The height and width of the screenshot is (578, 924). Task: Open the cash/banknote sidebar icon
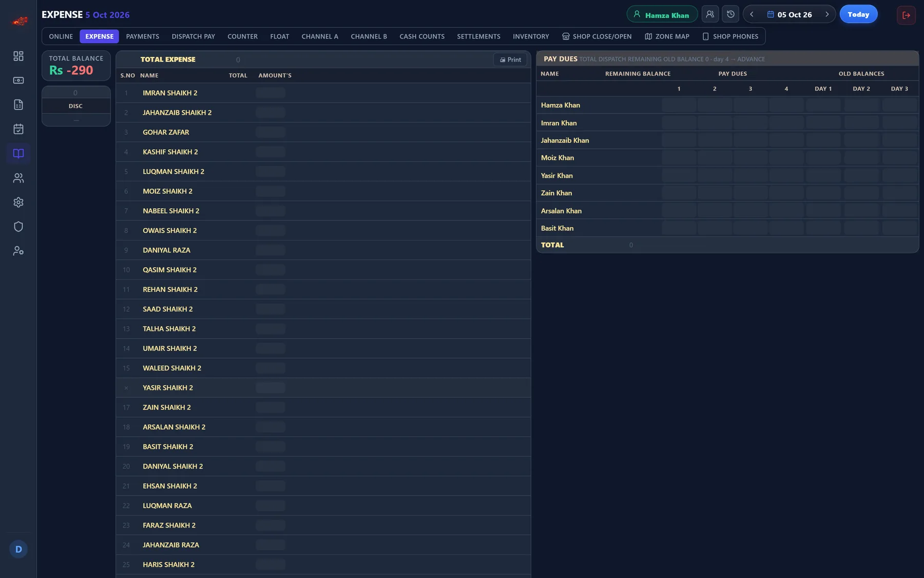18,80
